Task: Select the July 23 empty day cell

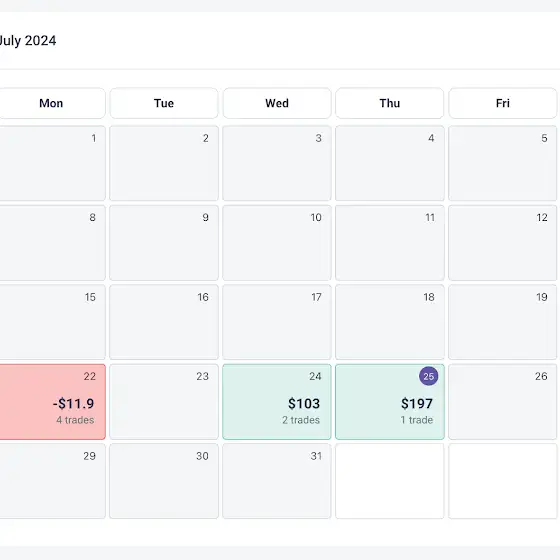Action: tap(164, 402)
